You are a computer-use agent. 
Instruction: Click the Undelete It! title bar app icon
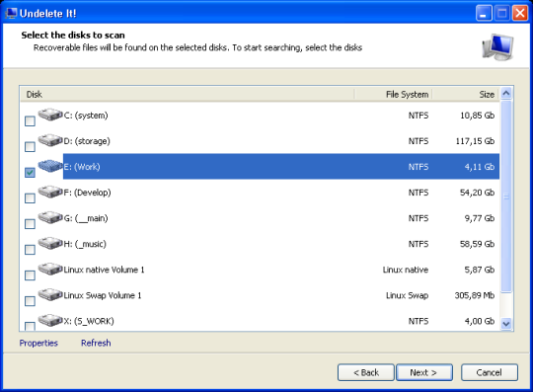11,13
